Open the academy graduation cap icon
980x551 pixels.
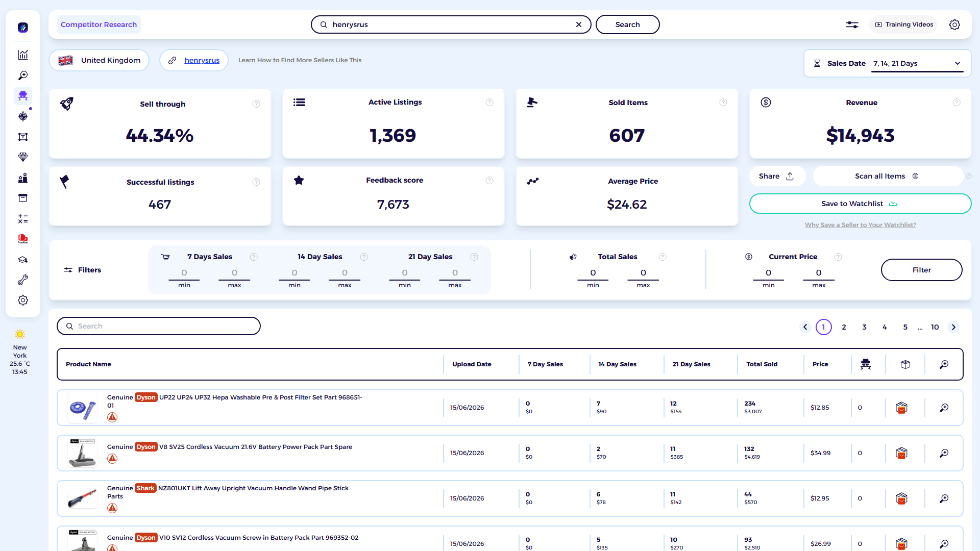pyautogui.click(x=23, y=260)
